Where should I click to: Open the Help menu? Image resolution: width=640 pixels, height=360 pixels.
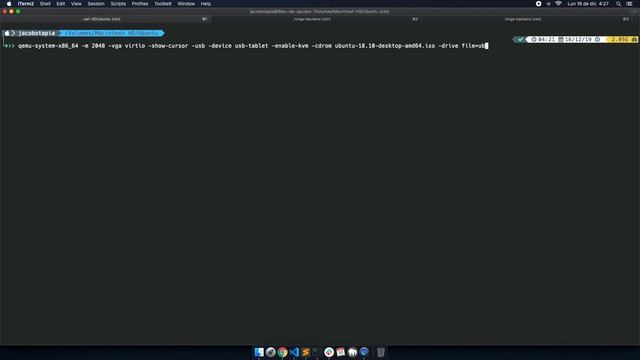click(206, 4)
